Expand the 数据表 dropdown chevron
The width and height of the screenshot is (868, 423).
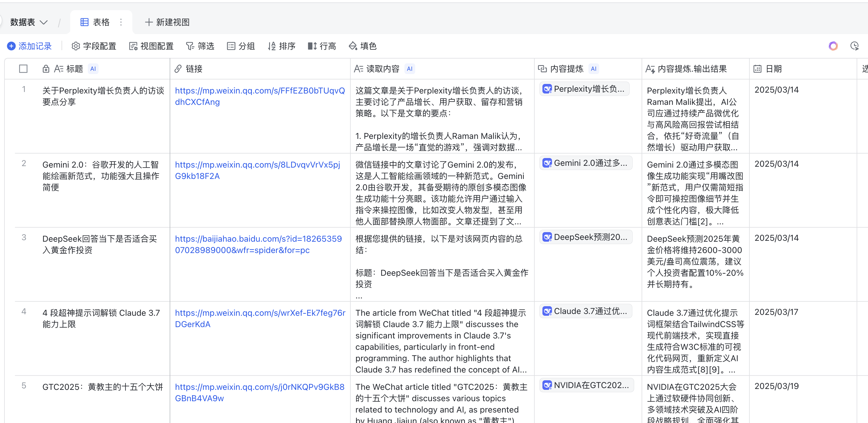pyautogui.click(x=44, y=22)
